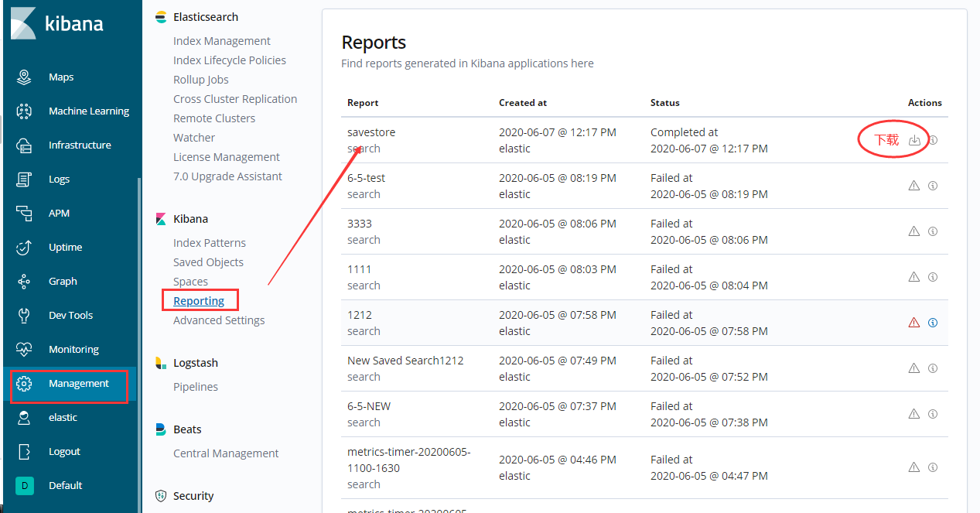Open the APM sidebar icon
The width and height of the screenshot is (980, 513).
click(24, 213)
